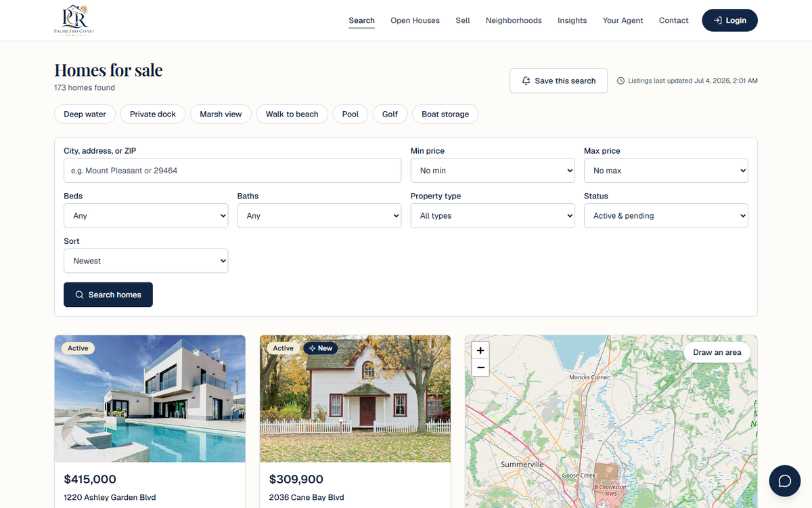Screen dimensions: 812x508
Task: Toggle the Marsh view filter chip
Action: tap(221, 114)
